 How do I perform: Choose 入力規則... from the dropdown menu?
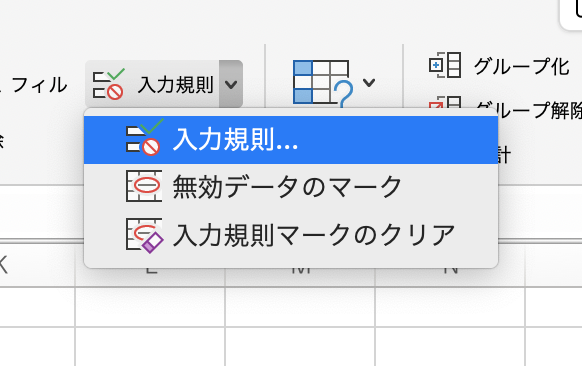(291, 140)
